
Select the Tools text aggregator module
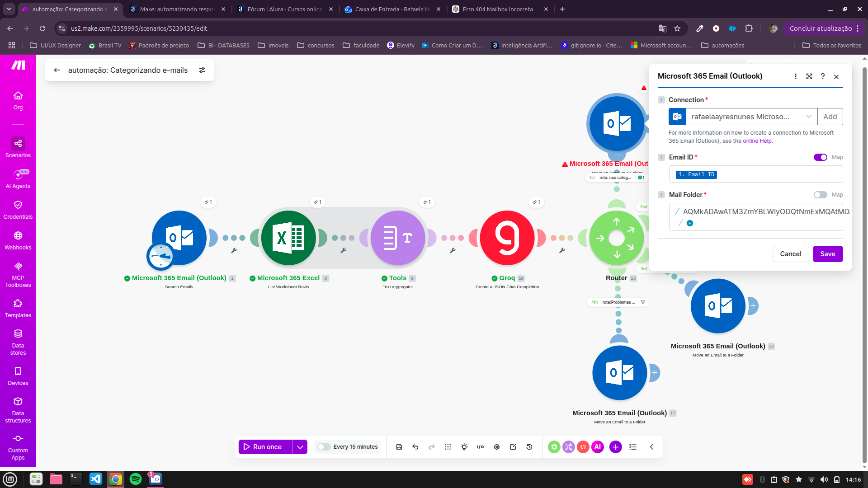tap(398, 238)
